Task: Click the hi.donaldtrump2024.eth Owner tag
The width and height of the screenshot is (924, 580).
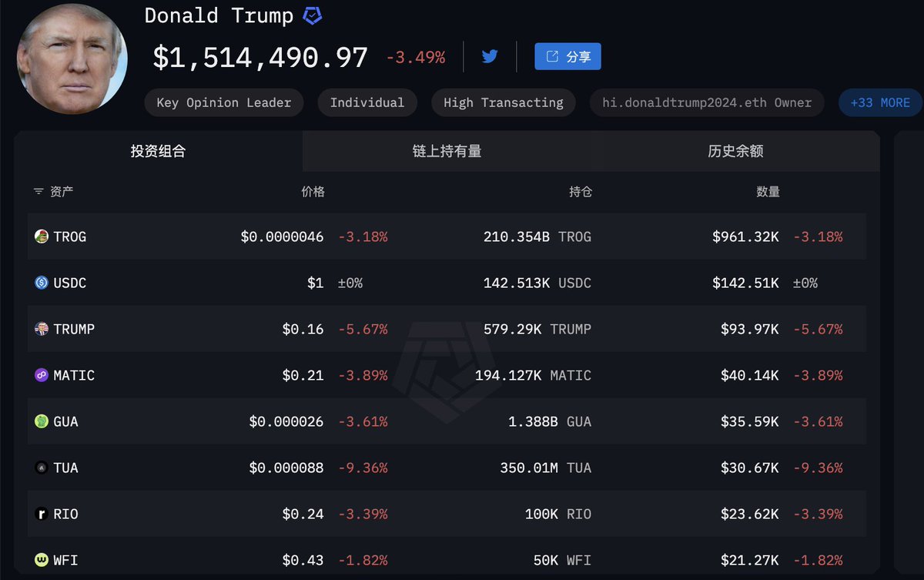Action: [707, 102]
